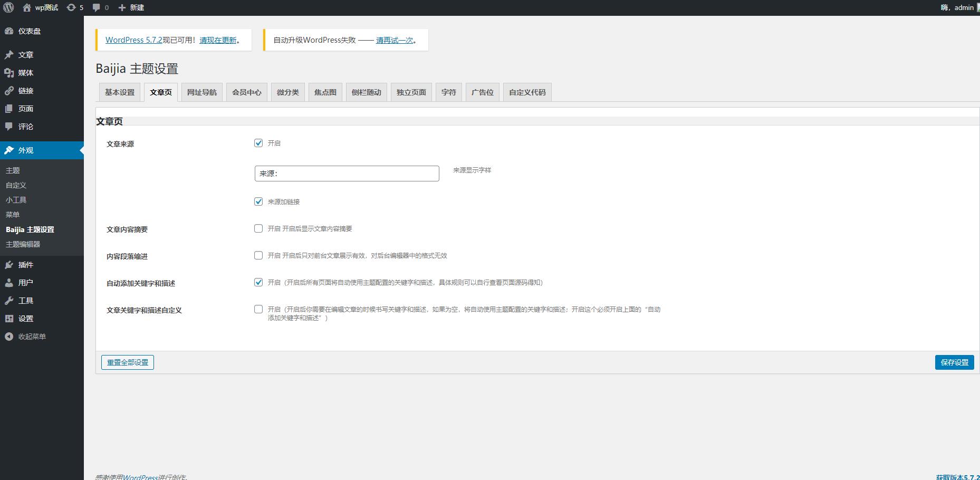The height and width of the screenshot is (480, 980).
Task: Switch to the 广告位 tab
Action: click(483, 92)
